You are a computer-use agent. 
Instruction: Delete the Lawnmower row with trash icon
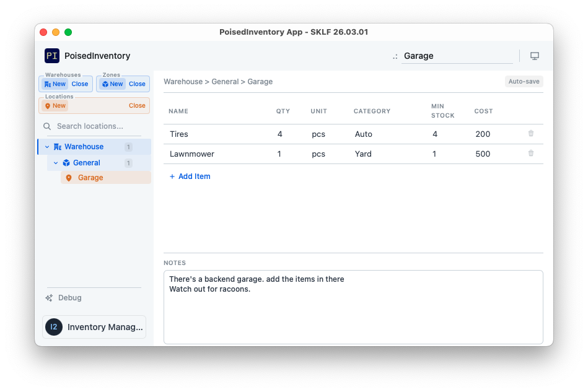coord(530,154)
